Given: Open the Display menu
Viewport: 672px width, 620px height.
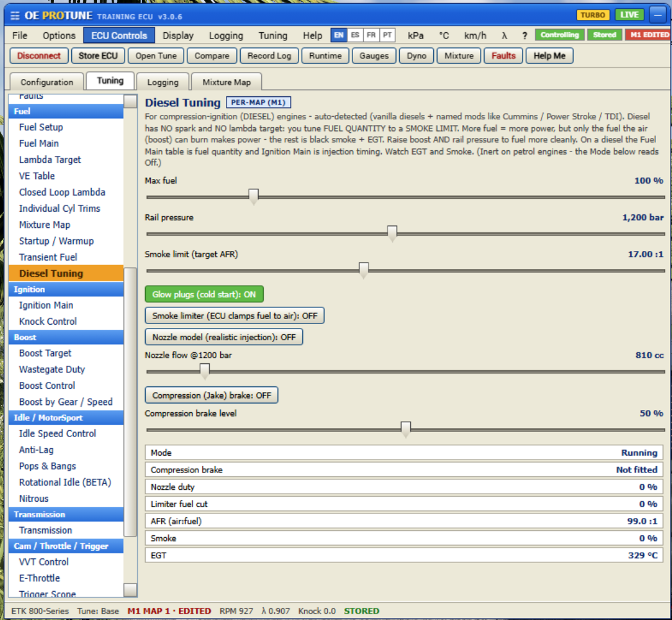Looking at the screenshot, I should [x=178, y=35].
